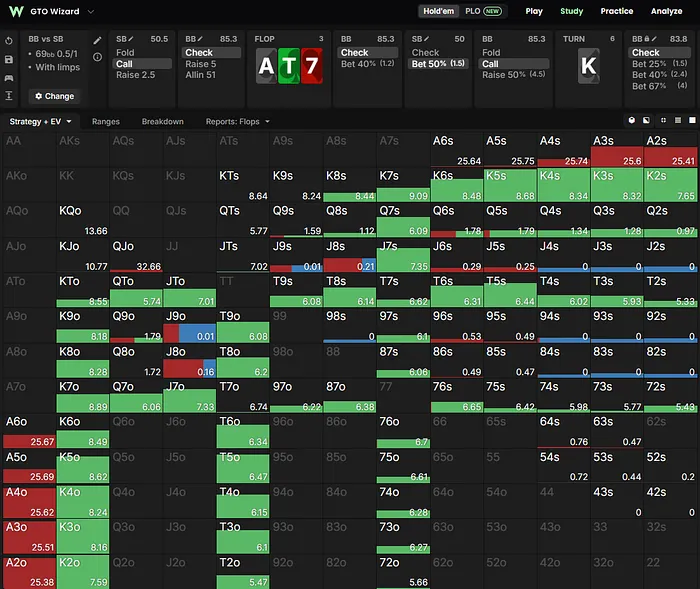Click pencil icon on BB 83.8 turn card

tap(654, 39)
